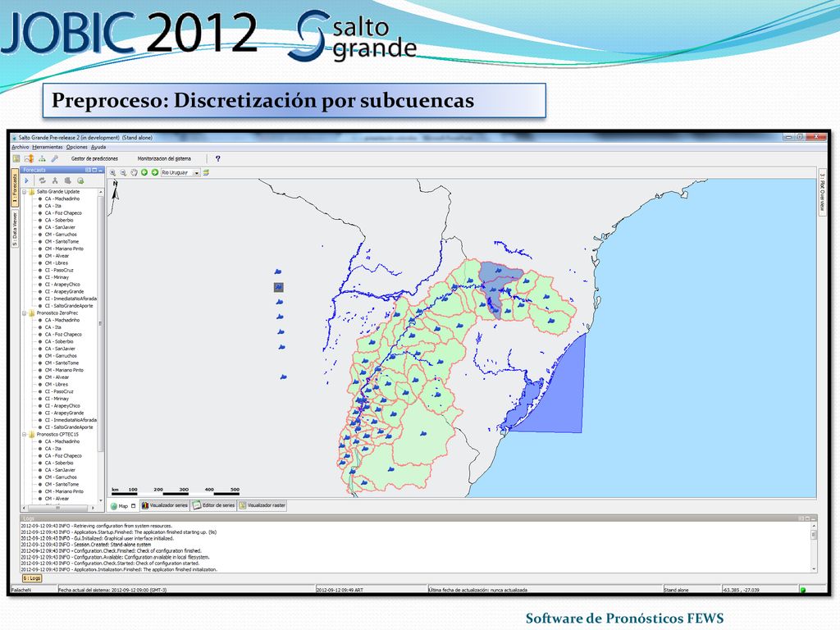Image resolution: width=840 pixels, height=630 pixels.
Task: Select CA - Machadinho under Salto Grande Update
Action: coord(62,199)
